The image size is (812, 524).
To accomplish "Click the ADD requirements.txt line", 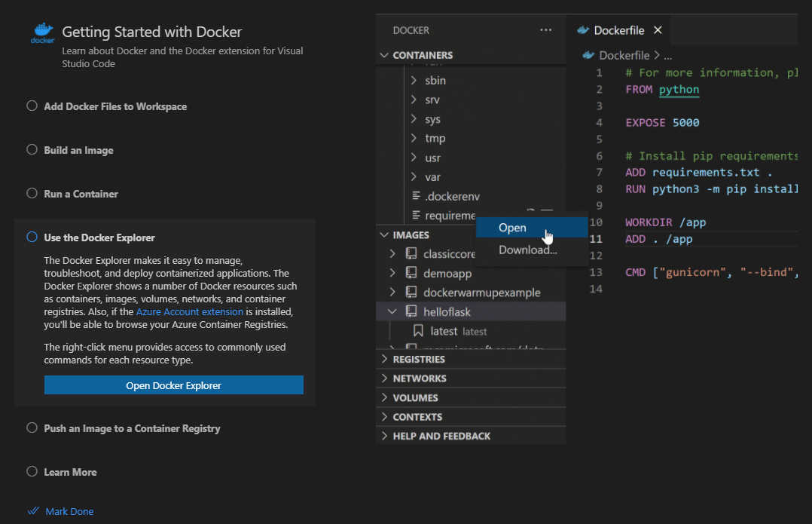I will pyautogui.click(x=698, y=172).
